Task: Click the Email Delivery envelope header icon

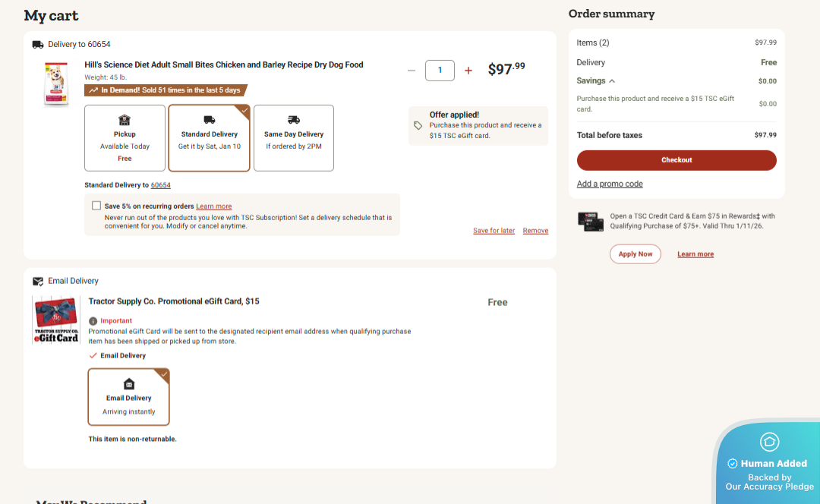Action: point(38,282)
